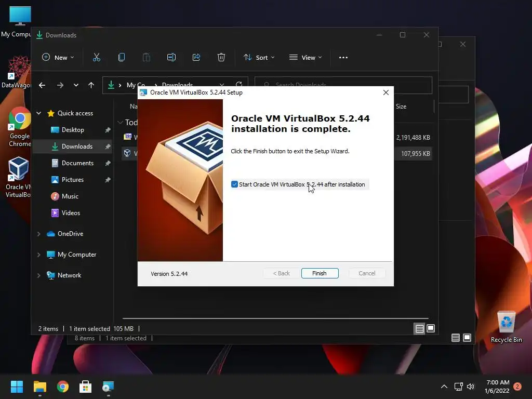Open the Recycle Bin desktop icon
532x399 pixels.
[x=506, y=327]
